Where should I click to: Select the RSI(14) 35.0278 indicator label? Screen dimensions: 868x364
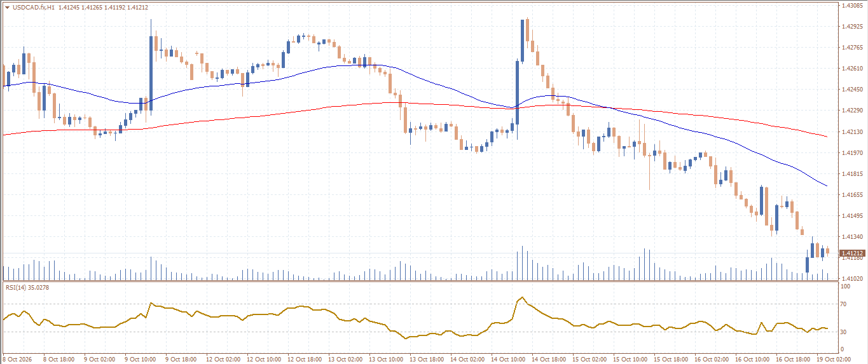click(x=28, y=288)
